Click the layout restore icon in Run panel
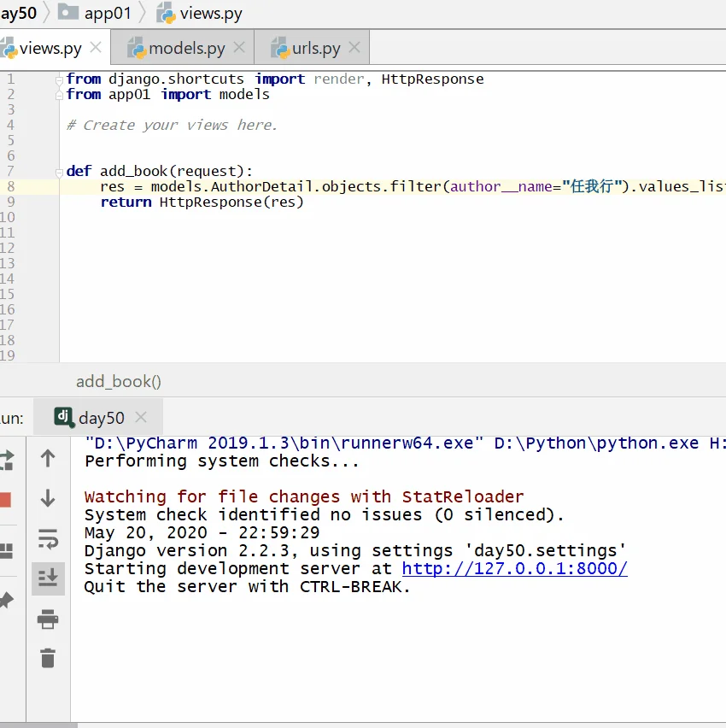The image size is (726, 728). click(x=6, y=550)
